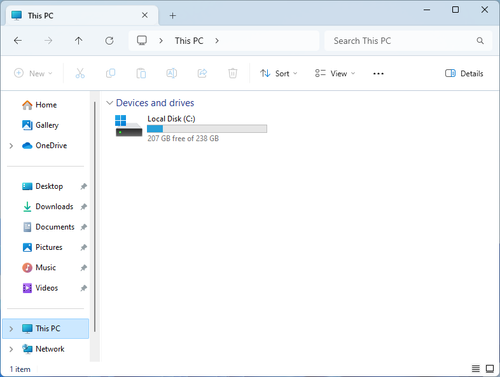Select This PC in the sidebar

click(46, 329)
